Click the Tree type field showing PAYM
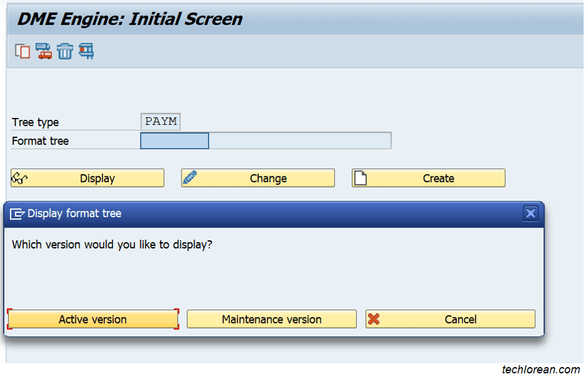This screenshot has height=379, width=588. click(x=160, y=121)
